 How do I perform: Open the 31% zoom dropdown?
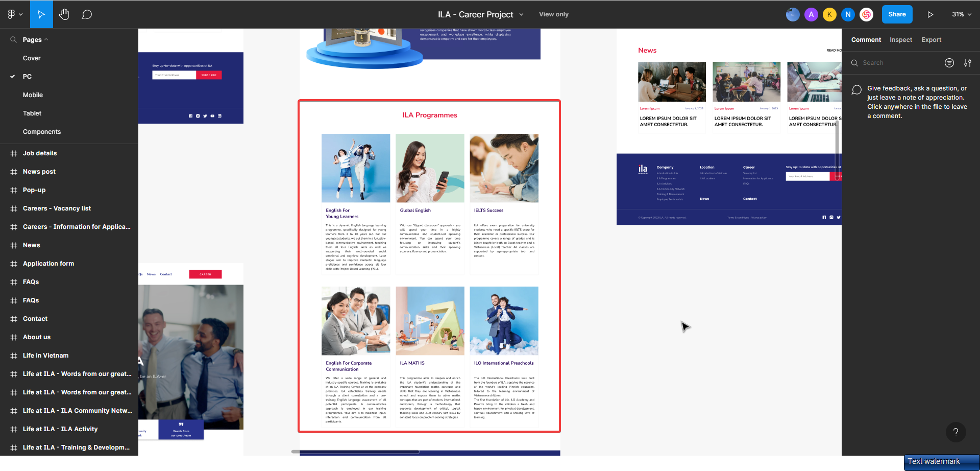click(962, 14)
